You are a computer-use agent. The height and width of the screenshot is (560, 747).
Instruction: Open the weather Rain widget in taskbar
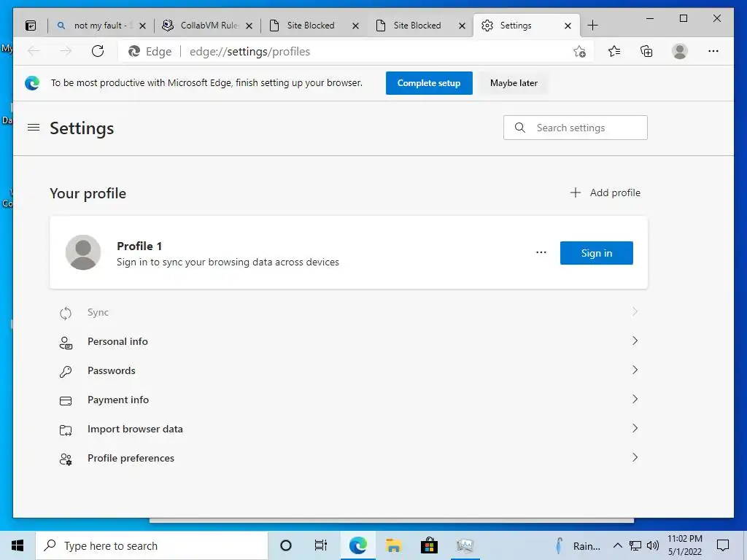click(578, 545)
